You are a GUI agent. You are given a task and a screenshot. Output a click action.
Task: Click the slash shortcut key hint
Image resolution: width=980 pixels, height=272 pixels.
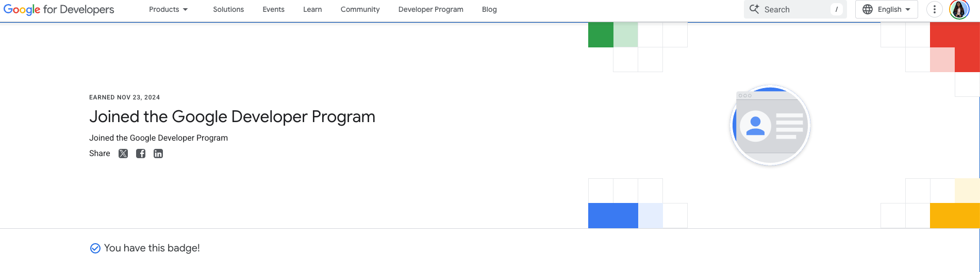point(836,9)
